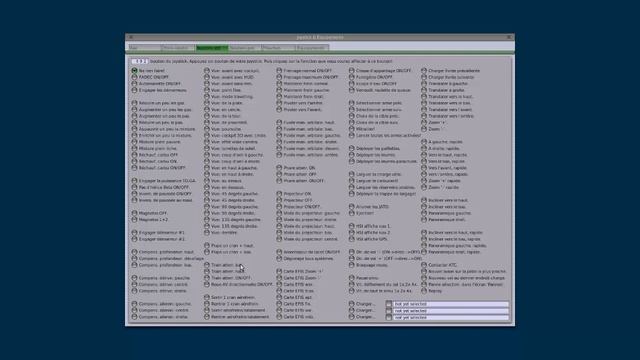Screen dimensions: 640x360
Task: Choose 'Réchauf. carbu OFF' option
Action: 134,155
